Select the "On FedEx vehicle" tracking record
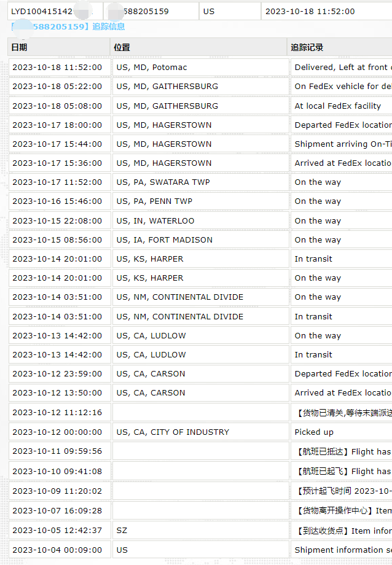This screenshot has height=565, width=392. 342,86
